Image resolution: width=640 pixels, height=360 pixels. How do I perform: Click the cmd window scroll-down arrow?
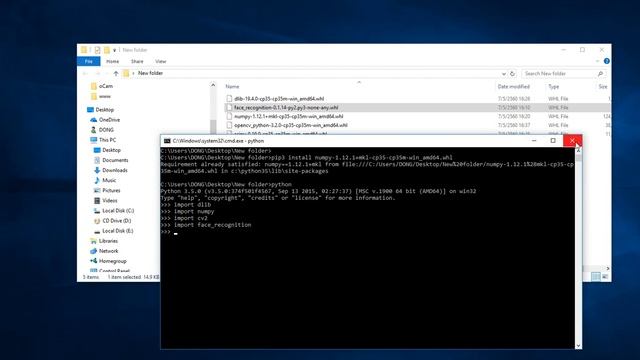pos(578,346)
